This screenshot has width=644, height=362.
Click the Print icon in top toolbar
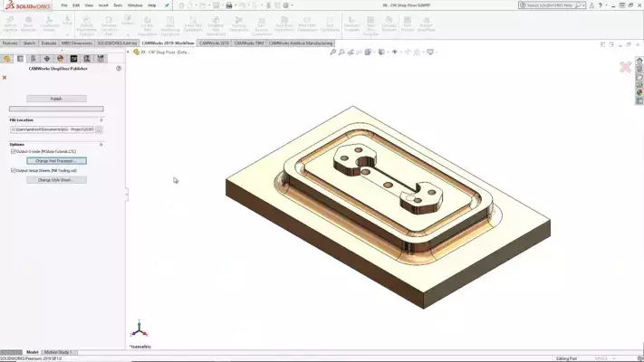[229, 5]
